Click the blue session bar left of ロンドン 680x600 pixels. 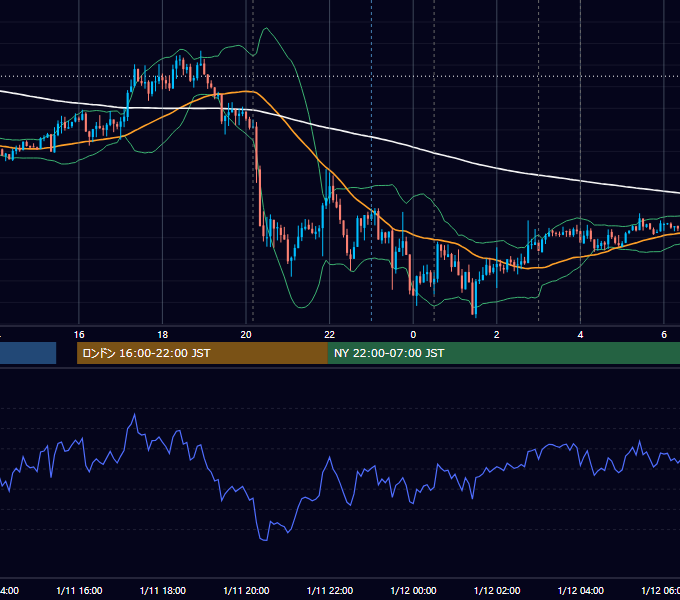(28, 353)
